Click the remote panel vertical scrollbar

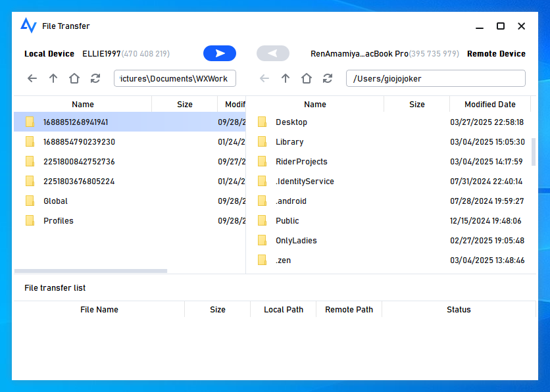[534, 153]
